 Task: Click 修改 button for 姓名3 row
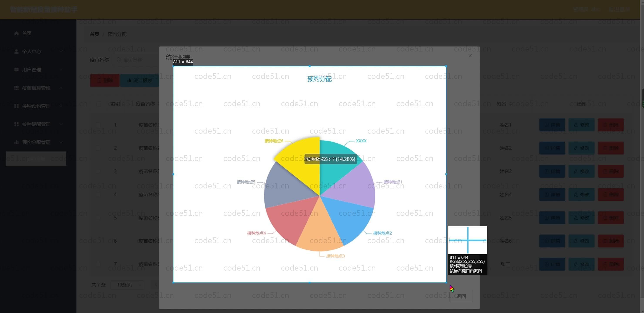tap(581, 171)
